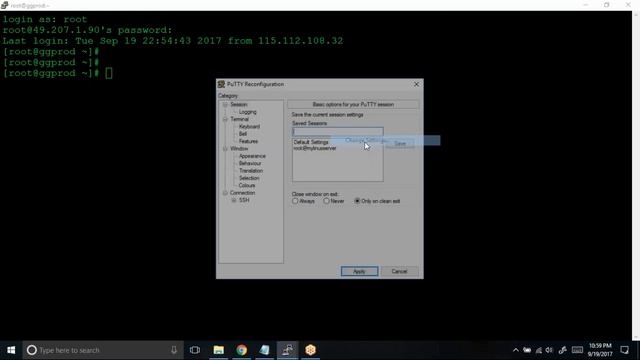Image resolution: width=640 pixels, height=360 pixels.
Task: Select root@mylinuxserver saved session
Action: 315,148
